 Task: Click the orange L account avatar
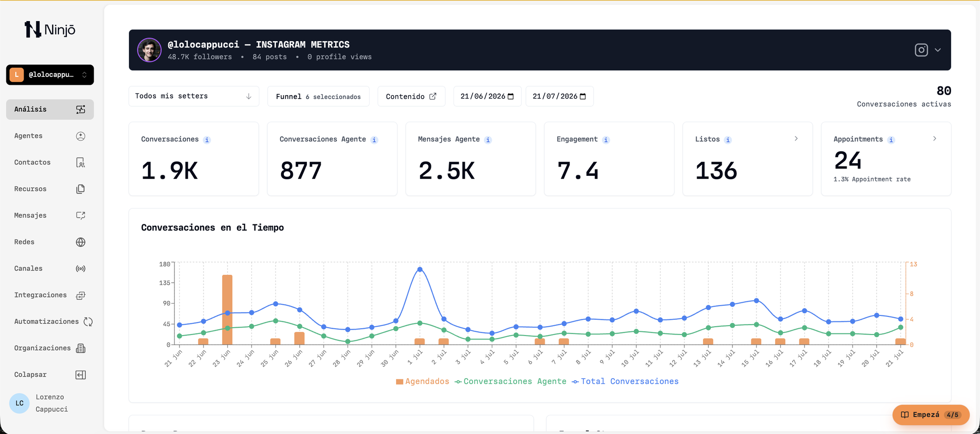click(17, 74)
